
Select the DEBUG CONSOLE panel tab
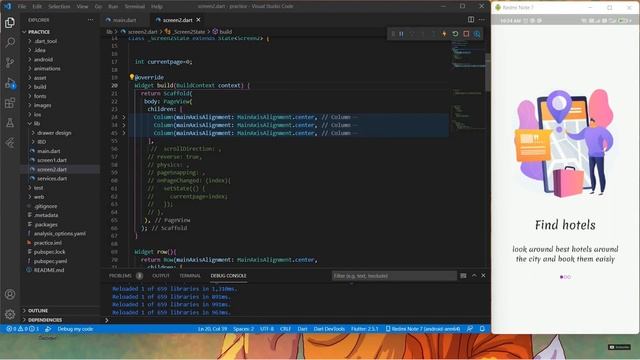click(x=229, y=276)
